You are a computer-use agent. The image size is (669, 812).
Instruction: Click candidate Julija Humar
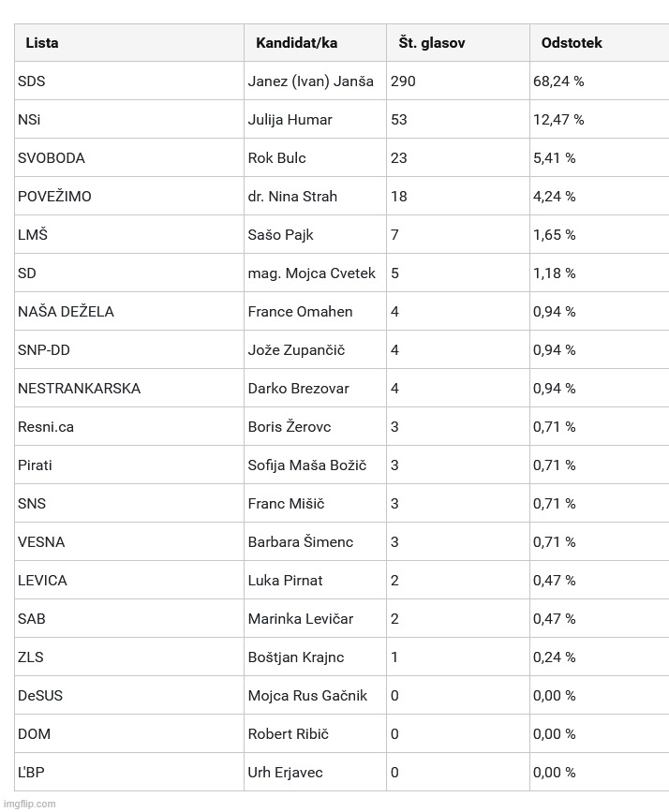(290, 120)
